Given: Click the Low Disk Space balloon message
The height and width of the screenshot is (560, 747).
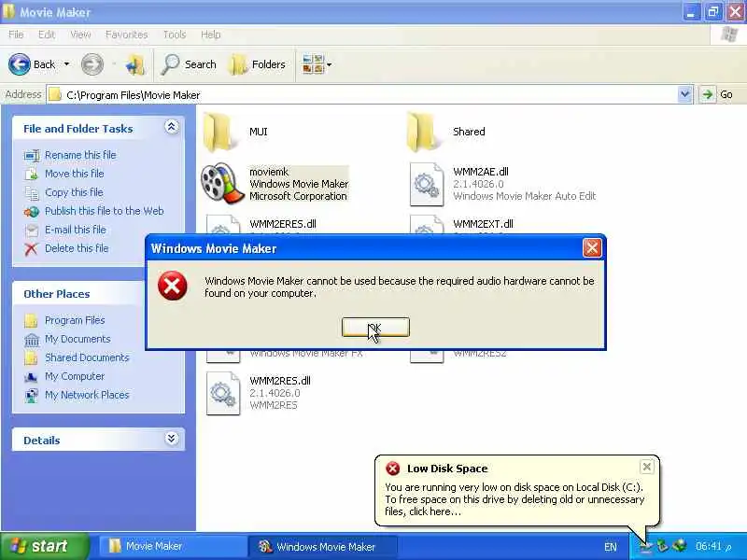Looking at the screenshot, I should point(514,499).
